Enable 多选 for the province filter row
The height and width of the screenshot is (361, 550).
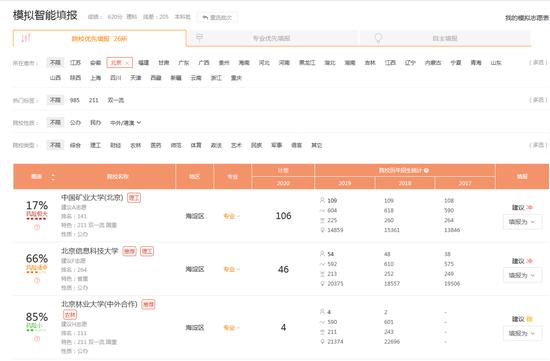click(x=538, y=62)
